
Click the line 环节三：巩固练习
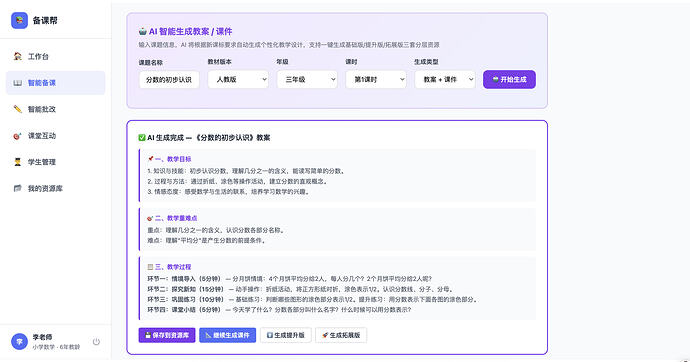point(313,300)
